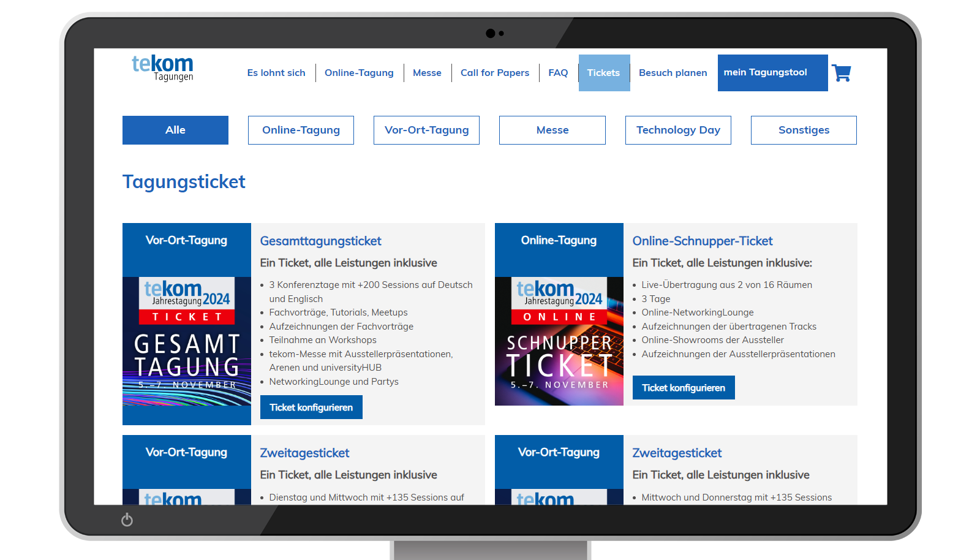Image resolution: width=980 pixels, height=560 pixels.
Task: Click 'Aufzeichnungen der Fachvorträge' entry
Action: 341,327
